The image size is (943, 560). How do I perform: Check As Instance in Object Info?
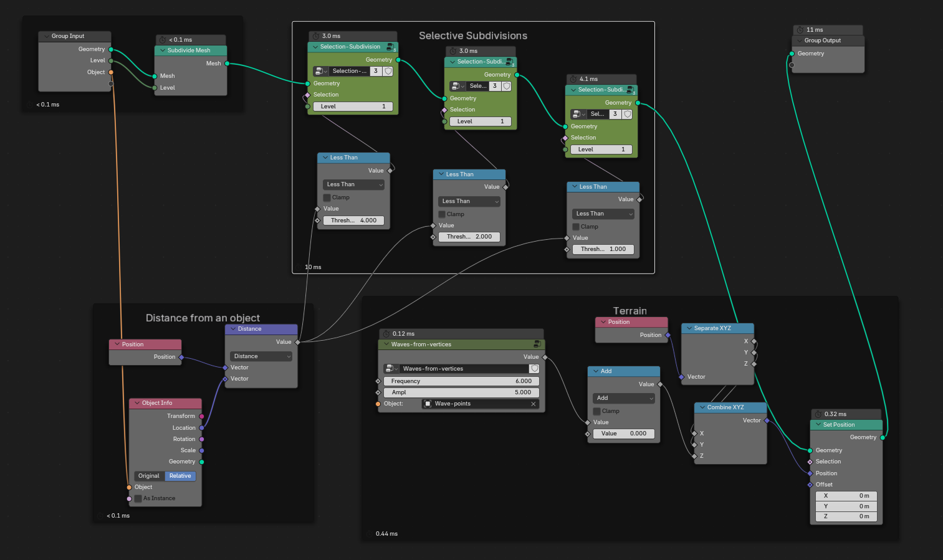(138, 498)
